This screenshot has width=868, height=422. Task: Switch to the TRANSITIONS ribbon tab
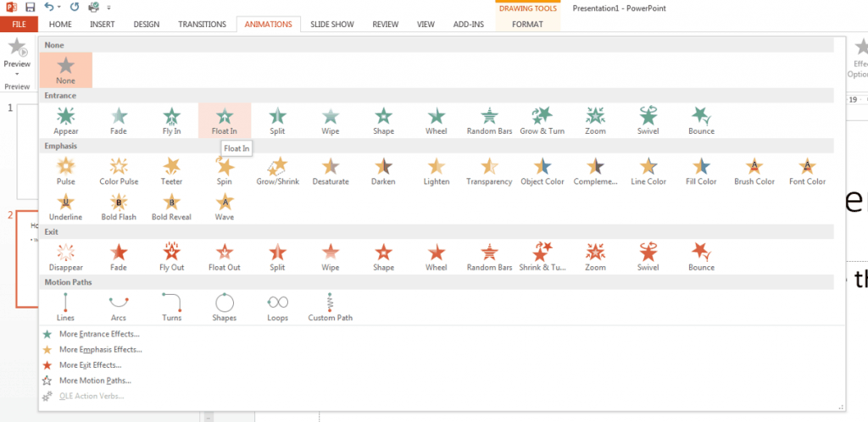tap(202, 25)
